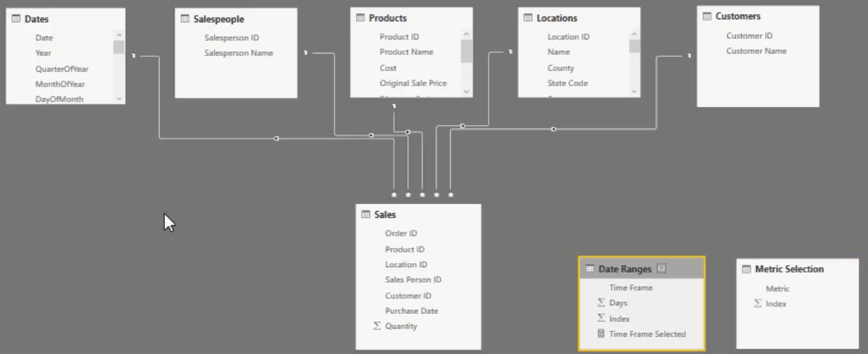
Task: Click the Locations table header icon
Action: (x=528, y=18)
